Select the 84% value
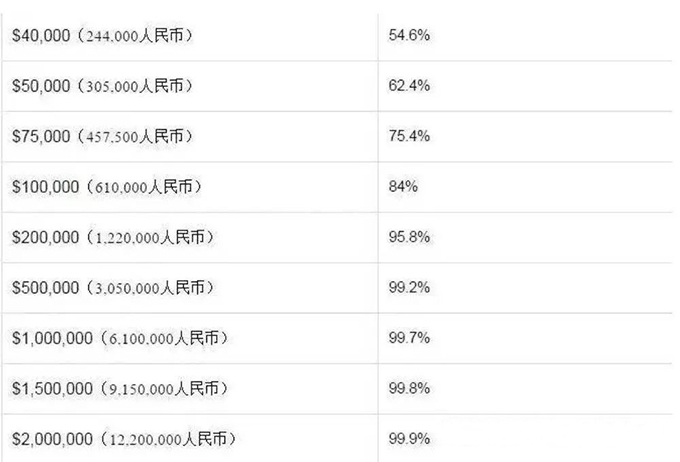Viewport: 680px width, 462px height. tap(403, 187)
